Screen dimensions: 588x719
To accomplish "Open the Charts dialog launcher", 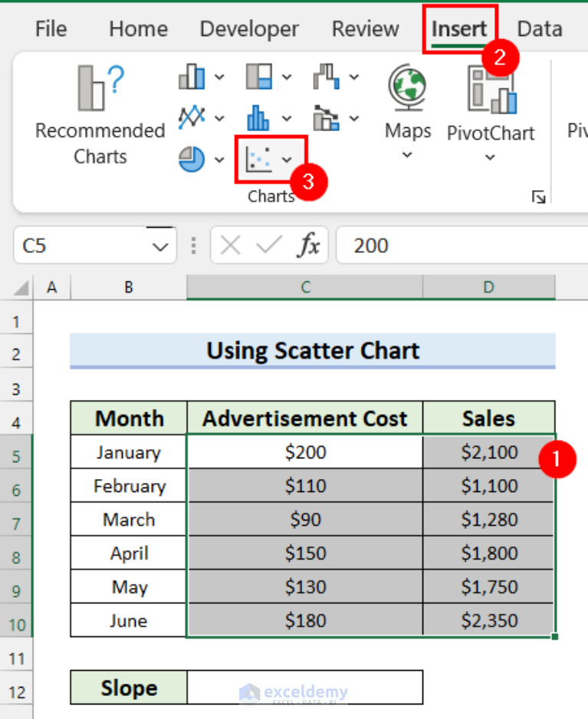I will pos(538,197).
